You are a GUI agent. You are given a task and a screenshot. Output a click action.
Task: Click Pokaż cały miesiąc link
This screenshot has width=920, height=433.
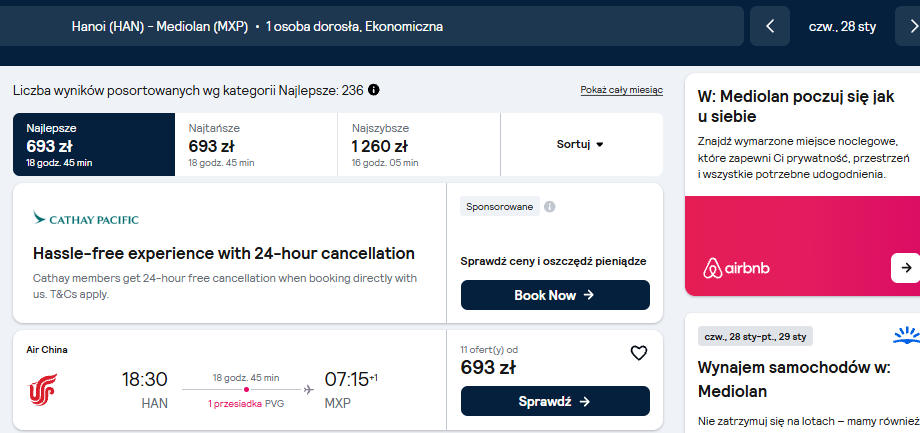pos(621,90)
